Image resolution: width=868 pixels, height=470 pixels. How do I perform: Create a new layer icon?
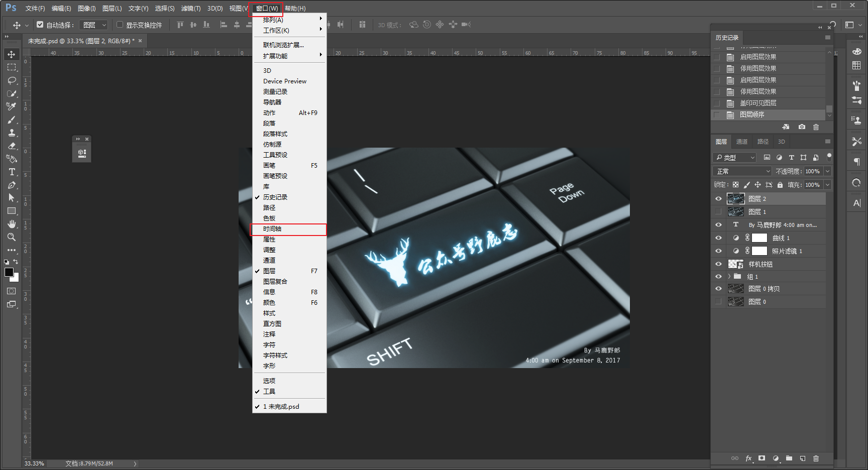click(x=803, y=458)
